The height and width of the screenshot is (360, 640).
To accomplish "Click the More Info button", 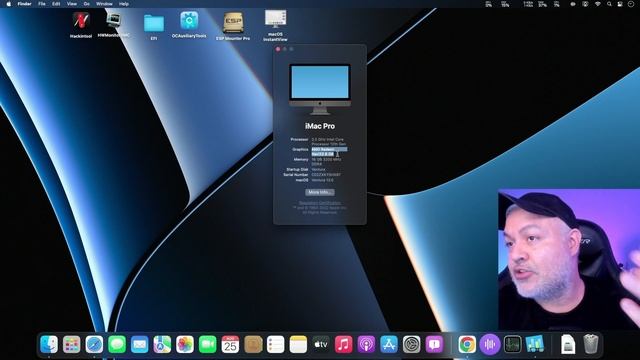I will click(x=320, y=192).
